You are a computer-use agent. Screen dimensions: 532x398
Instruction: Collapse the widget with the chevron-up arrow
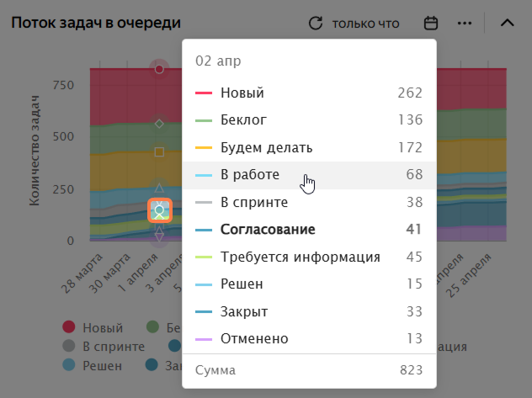tap(508, 23)
